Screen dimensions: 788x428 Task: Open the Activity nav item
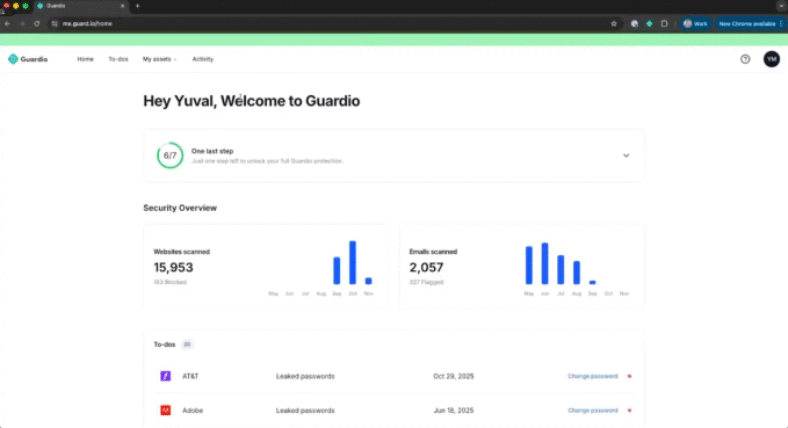click(x=202, y=59)
